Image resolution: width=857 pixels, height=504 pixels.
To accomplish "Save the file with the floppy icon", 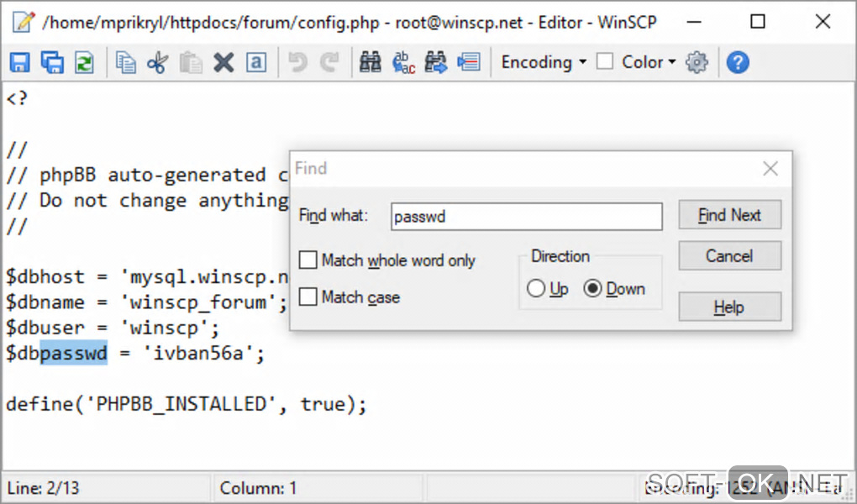I will (20, 62).
